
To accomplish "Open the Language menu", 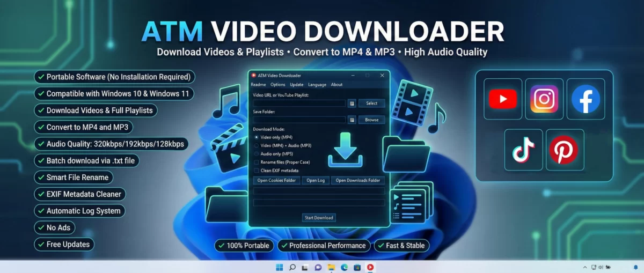I will (317, 85).
